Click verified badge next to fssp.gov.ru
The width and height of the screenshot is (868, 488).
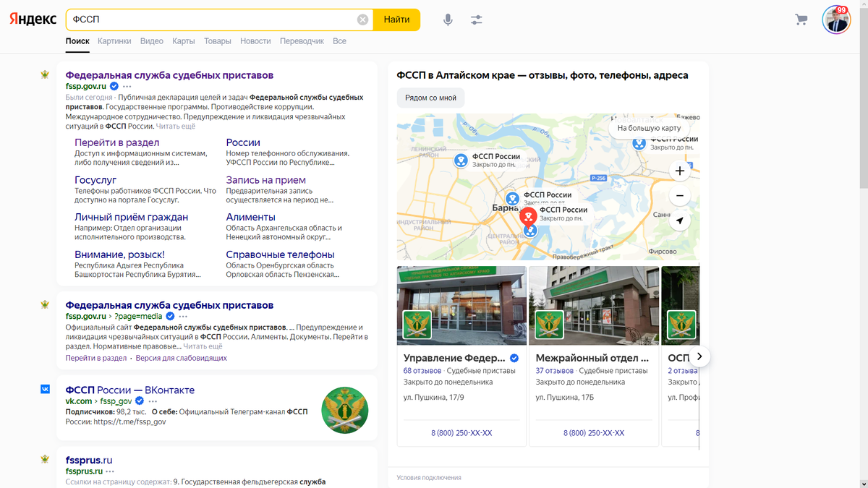coord(114,87)
